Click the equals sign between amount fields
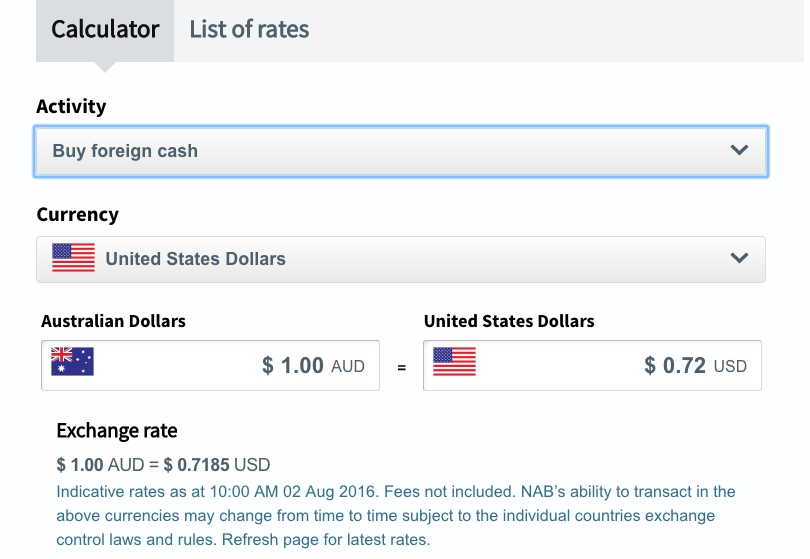Viewport: 810px width, 559px height. tap(401, 368)
